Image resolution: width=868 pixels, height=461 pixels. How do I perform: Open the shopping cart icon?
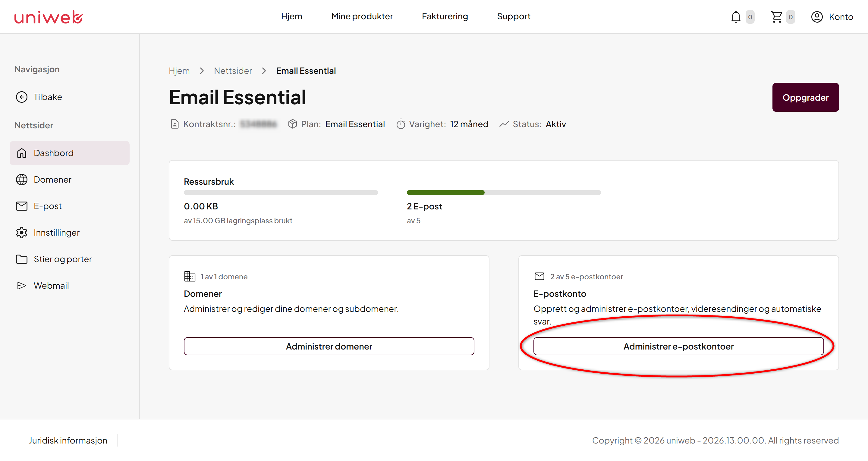776,17
